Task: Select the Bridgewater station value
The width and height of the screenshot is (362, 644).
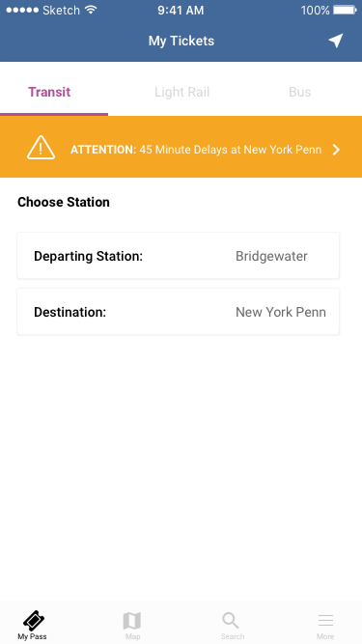Action: coord(271,256)
